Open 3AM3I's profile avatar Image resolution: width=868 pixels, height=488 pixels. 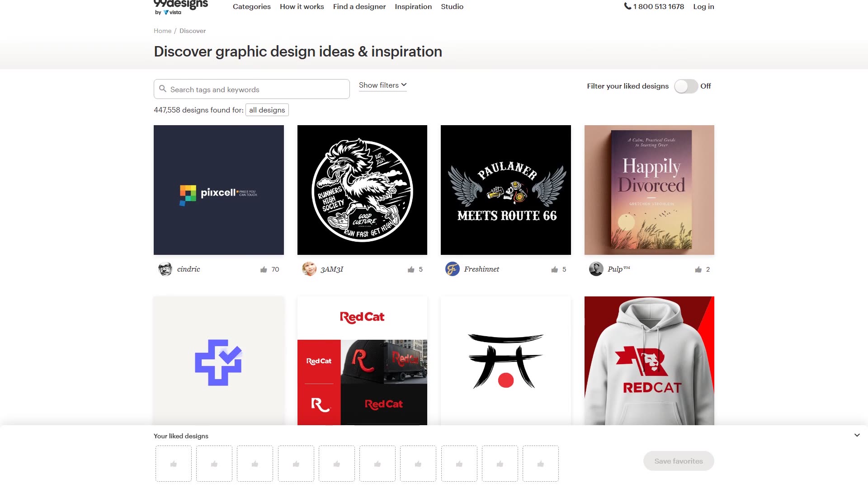309,269
